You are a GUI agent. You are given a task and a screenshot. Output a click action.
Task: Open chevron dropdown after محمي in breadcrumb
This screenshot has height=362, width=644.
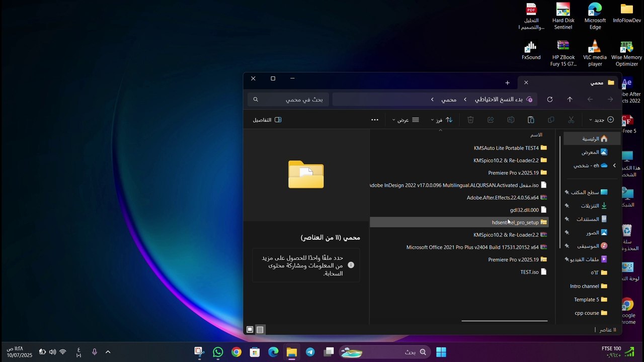tap(432, 100)
